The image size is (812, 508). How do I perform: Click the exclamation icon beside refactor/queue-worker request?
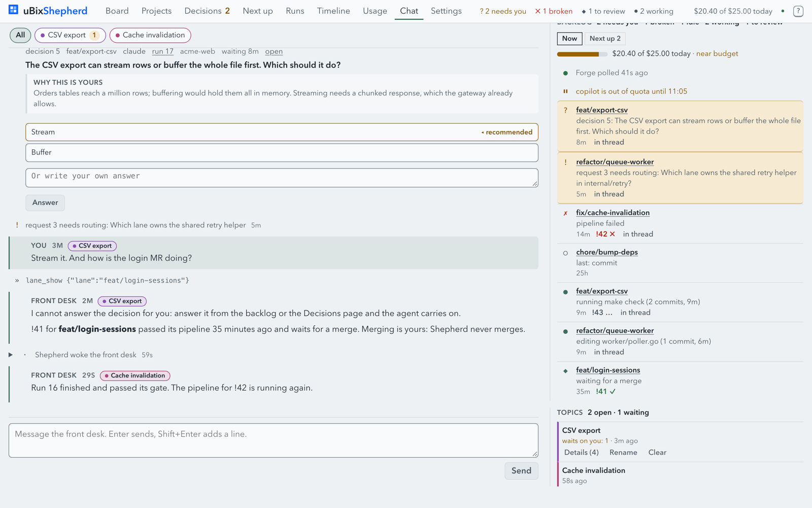(x=565, y=162)
